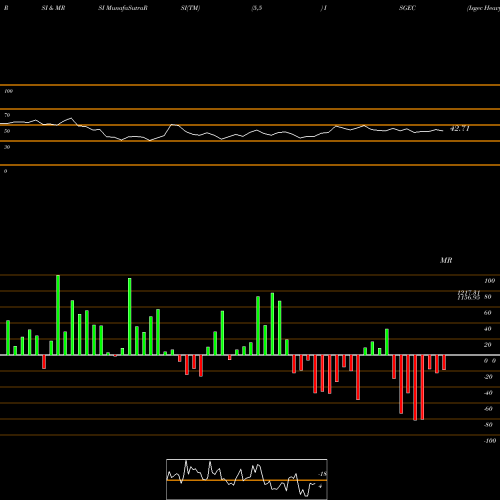Click the overlapping 1217.81 price label
500x500 pixels.
pyautogui.click(x=469, y=293)
